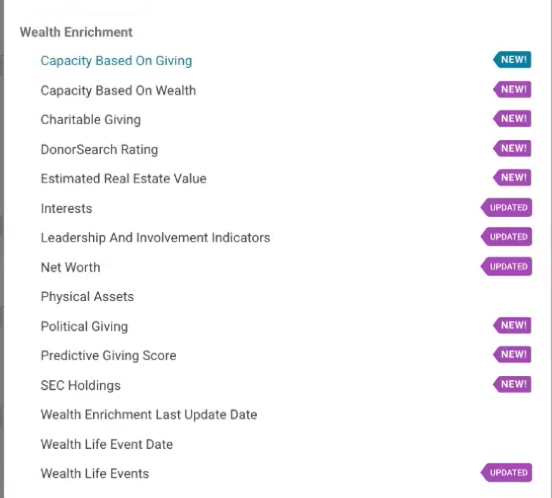
Task: Select Wealth Life Event Date
Action: pyautogui.click(x=107, y=444)
